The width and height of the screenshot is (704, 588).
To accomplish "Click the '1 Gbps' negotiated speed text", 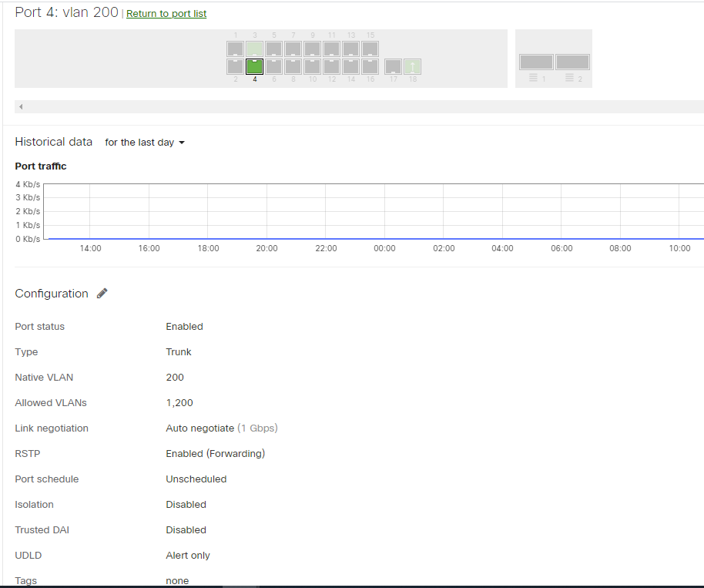I will 257,428.
